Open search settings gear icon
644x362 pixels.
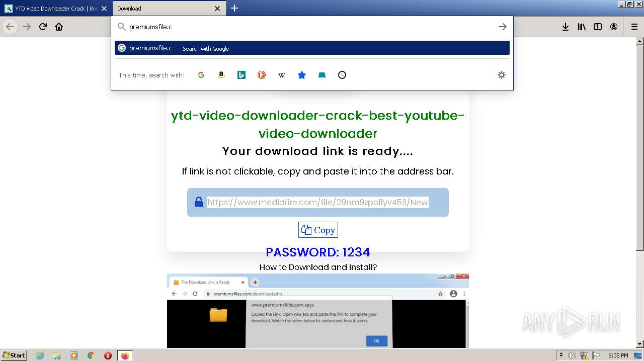[502, 75]
